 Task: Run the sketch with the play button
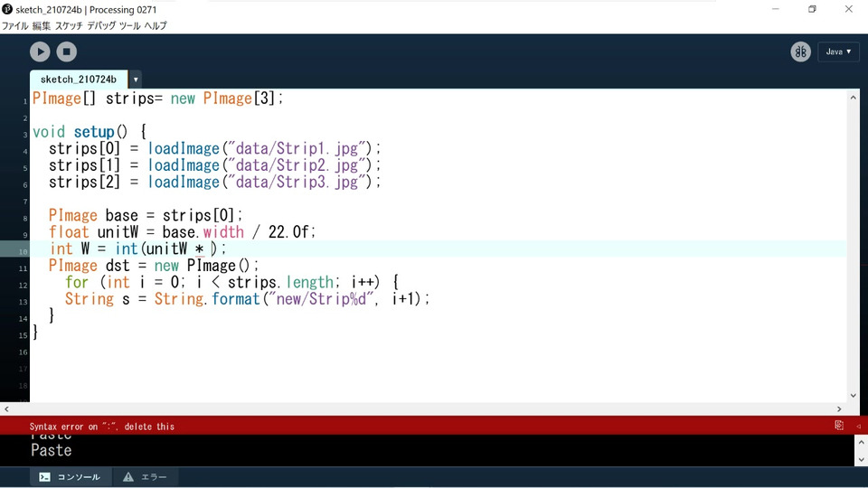[x=40, y=52]
